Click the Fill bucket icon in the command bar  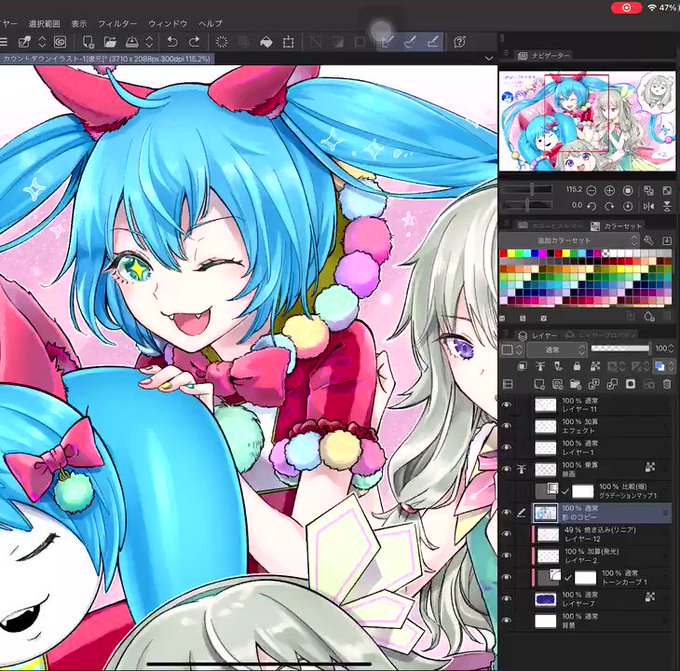(x=266, y=42)
